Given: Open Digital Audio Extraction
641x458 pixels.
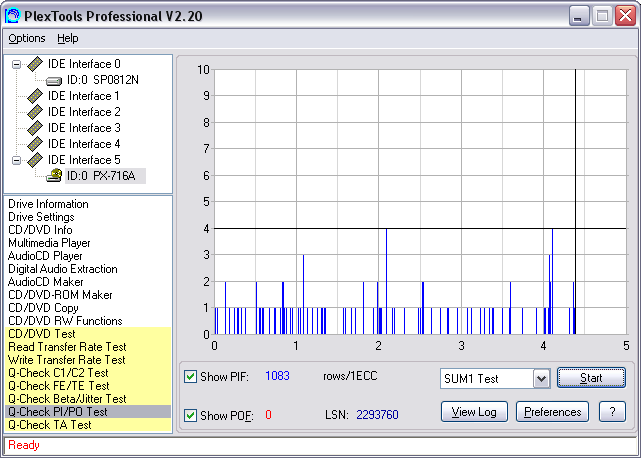Looking at the screenshot, I should click(x=63, y=269).
